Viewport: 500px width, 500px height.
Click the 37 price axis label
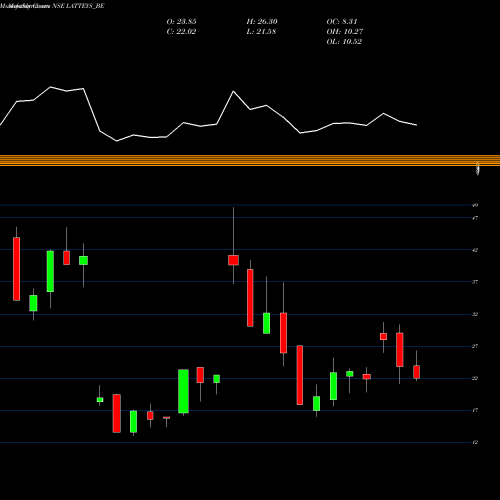click(x=475, y=282)
